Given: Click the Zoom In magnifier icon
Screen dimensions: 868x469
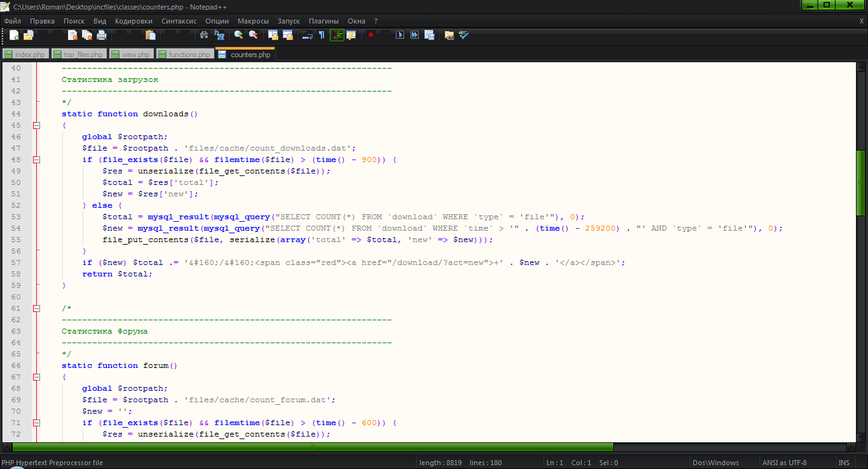Looking at the screenshot, I should click(239, 35).
